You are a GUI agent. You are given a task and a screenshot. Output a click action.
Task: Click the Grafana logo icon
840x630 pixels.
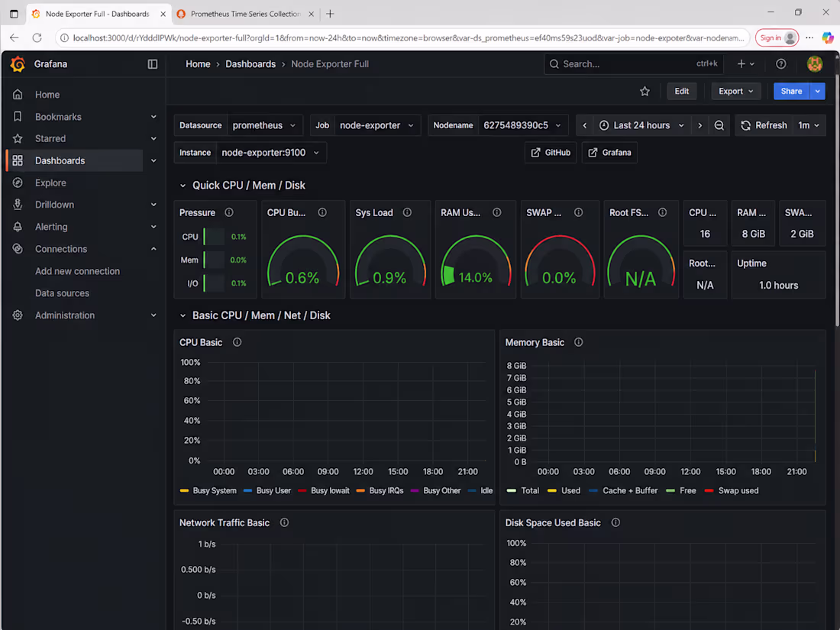18,63
